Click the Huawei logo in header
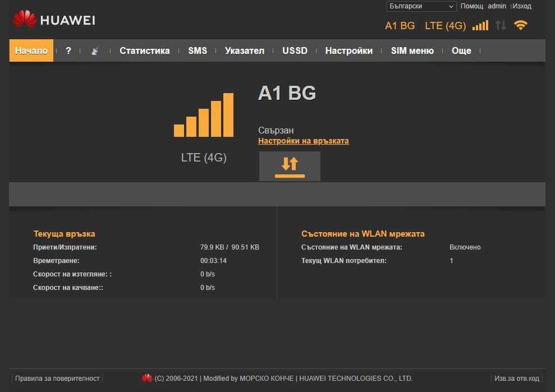This screenshot has height=392, width=555. pyautogui.click(x=54, y=20)
